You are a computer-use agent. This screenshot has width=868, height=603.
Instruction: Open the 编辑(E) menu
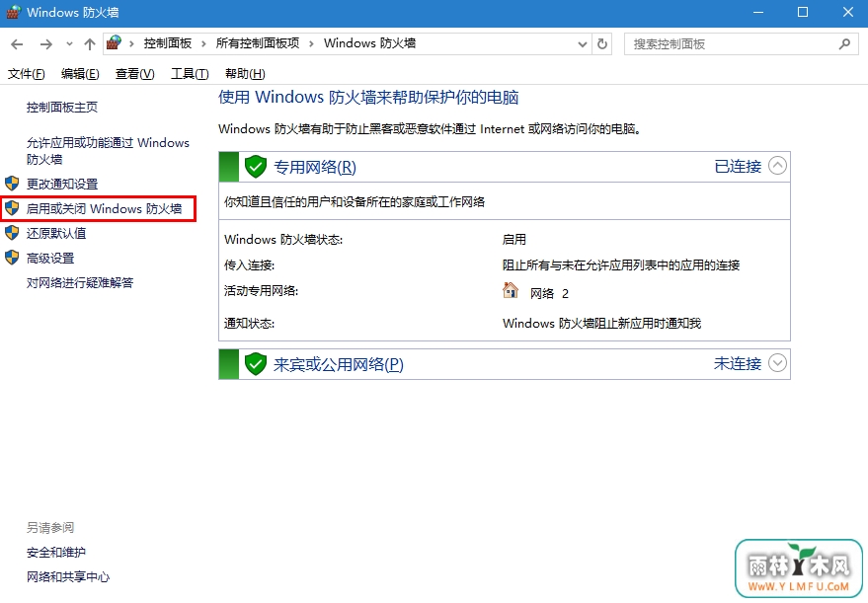click(80, 74)
